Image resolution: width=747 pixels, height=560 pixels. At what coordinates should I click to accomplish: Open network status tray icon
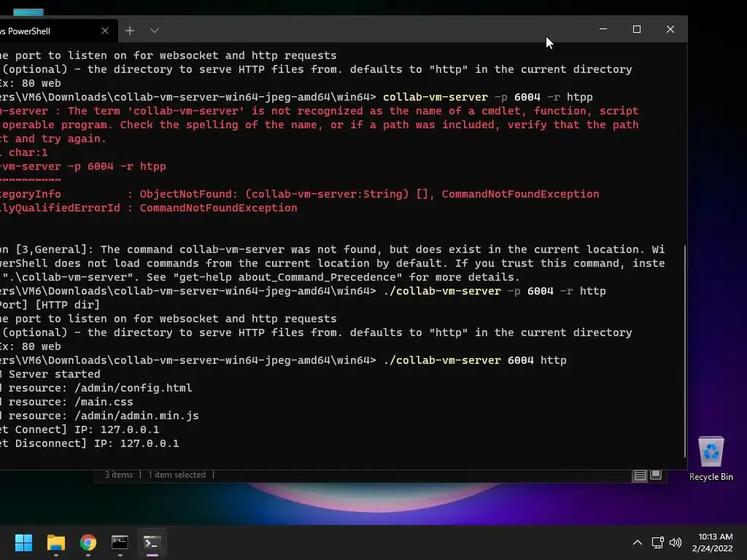[658, 542]
